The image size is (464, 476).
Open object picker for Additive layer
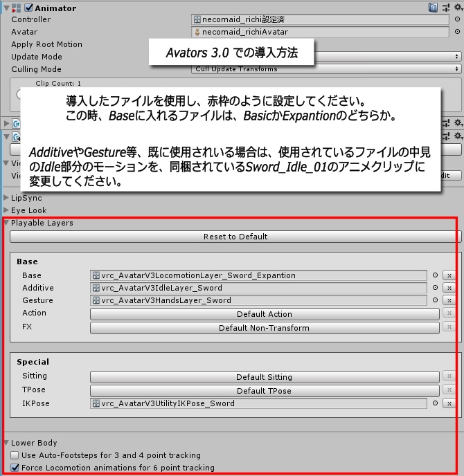point(435,288)
